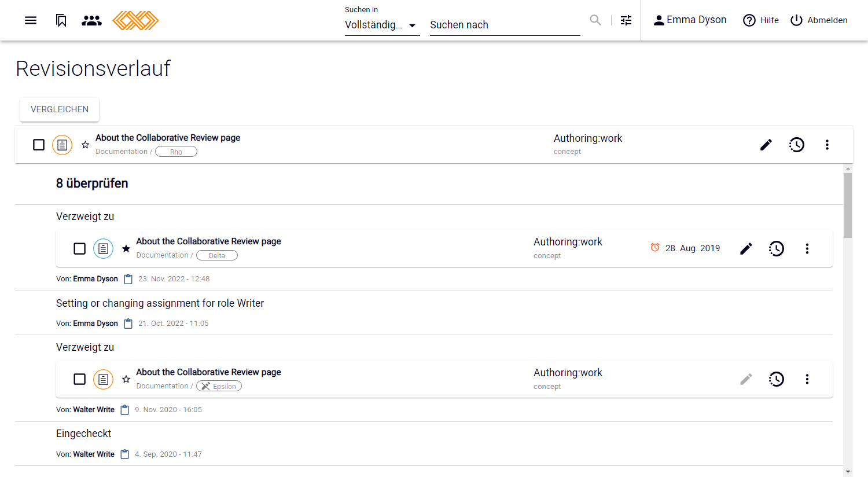868x492 pixels.
Task: Click the alarm clock icon by 28. Aug. 2019
Action: (x=655, y=248)
